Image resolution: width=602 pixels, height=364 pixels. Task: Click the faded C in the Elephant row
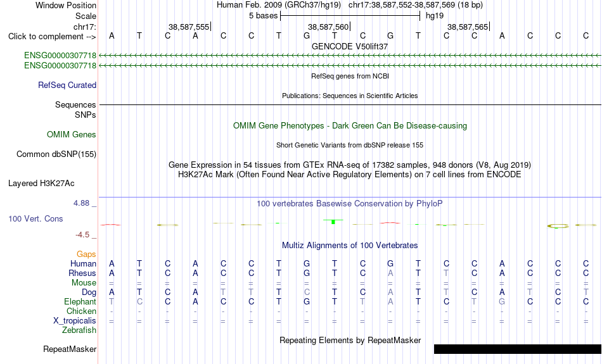139,302
